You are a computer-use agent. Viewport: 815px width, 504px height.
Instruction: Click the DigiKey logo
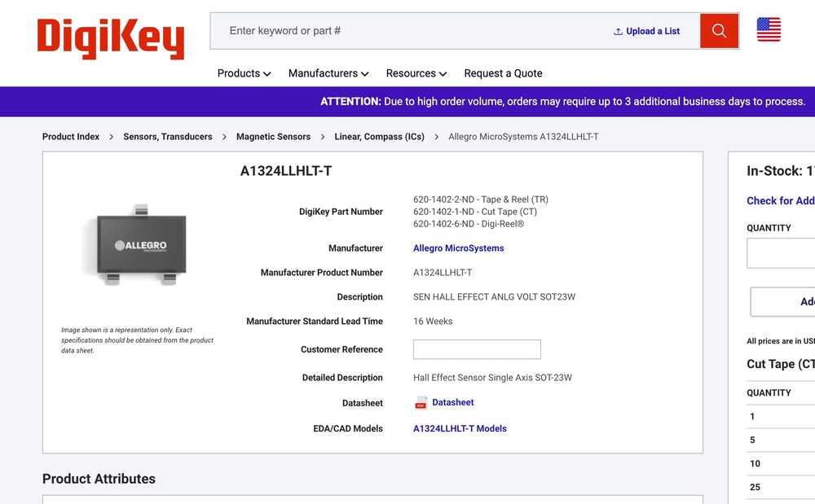[x=111, y=38]
